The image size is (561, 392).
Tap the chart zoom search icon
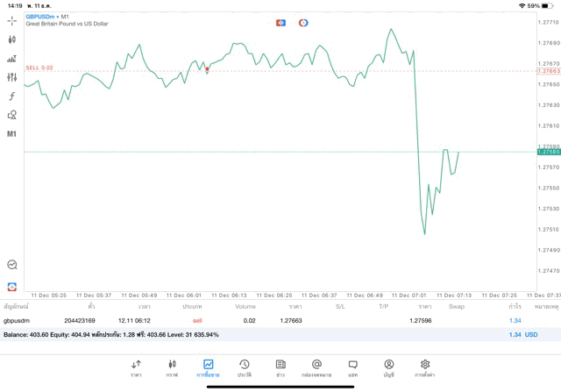[12, 264]
